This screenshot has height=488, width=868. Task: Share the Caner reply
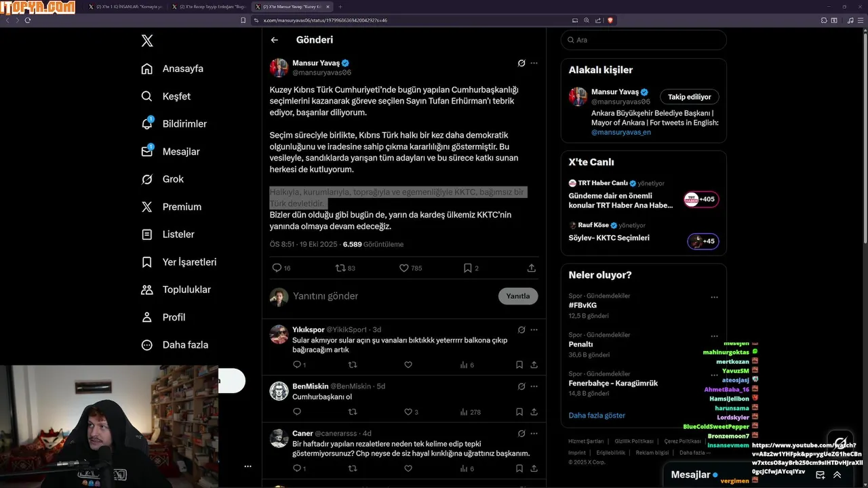pos(534,468)
